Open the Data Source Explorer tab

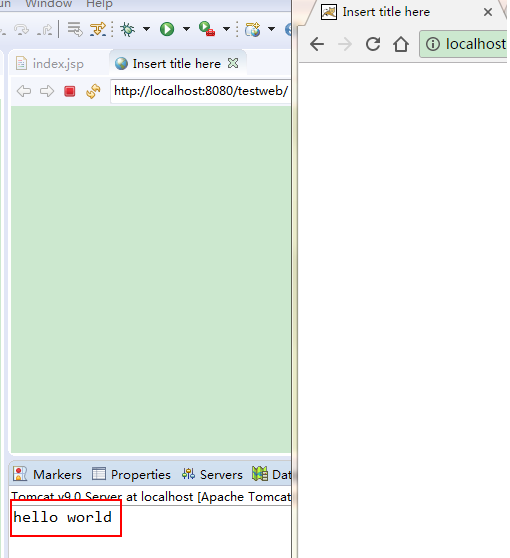click(x=272, y=474)
